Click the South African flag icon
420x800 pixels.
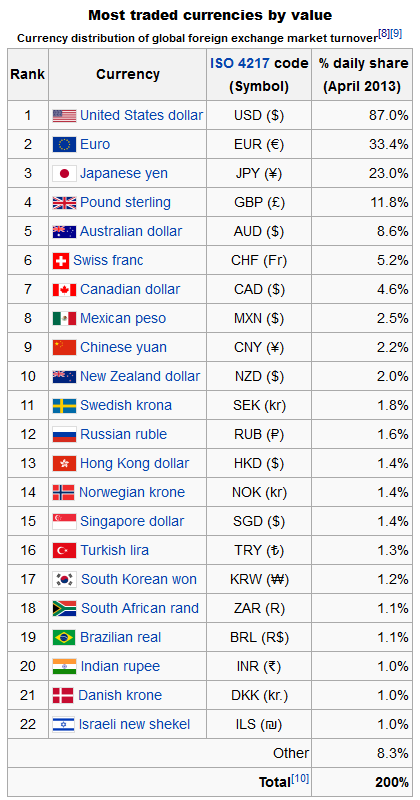point(65,609)
